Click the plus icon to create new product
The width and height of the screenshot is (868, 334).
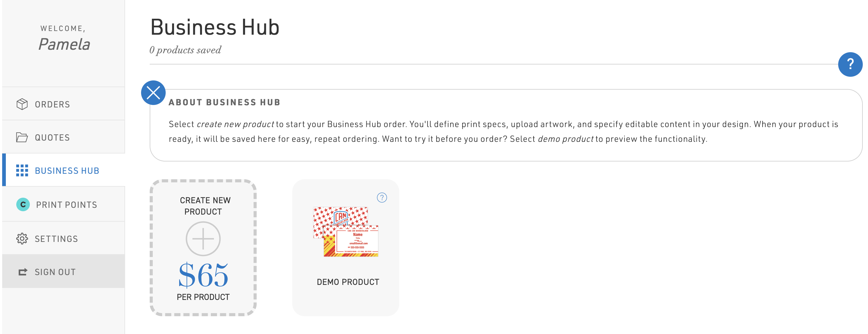click(x=203, y=239)
